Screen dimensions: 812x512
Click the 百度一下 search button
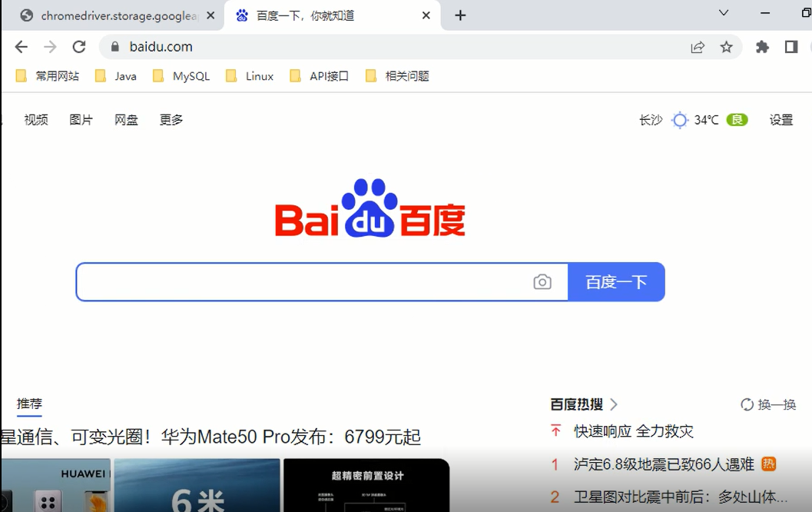pyautogui.click(x=616, y=282)
